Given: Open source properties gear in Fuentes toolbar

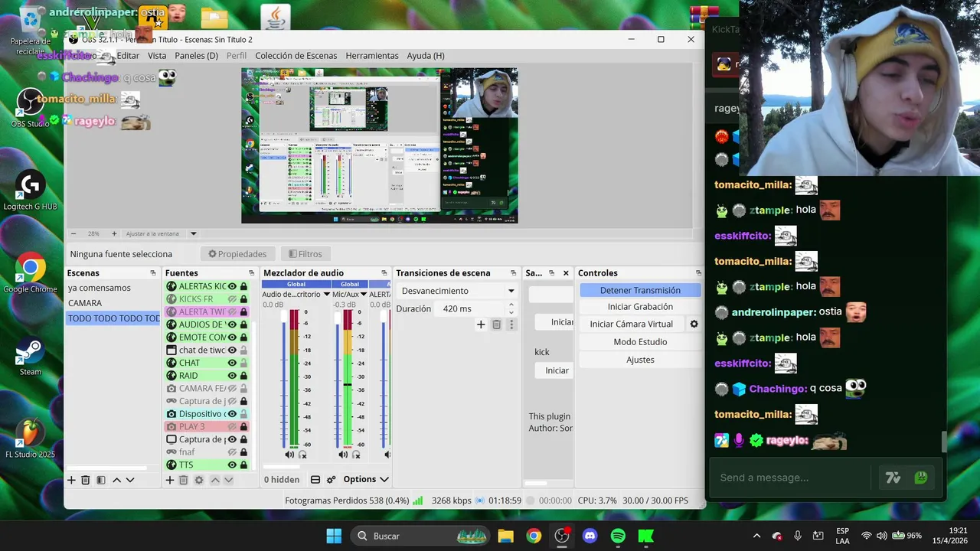Looking at the screenshot, I should point(199,480).
